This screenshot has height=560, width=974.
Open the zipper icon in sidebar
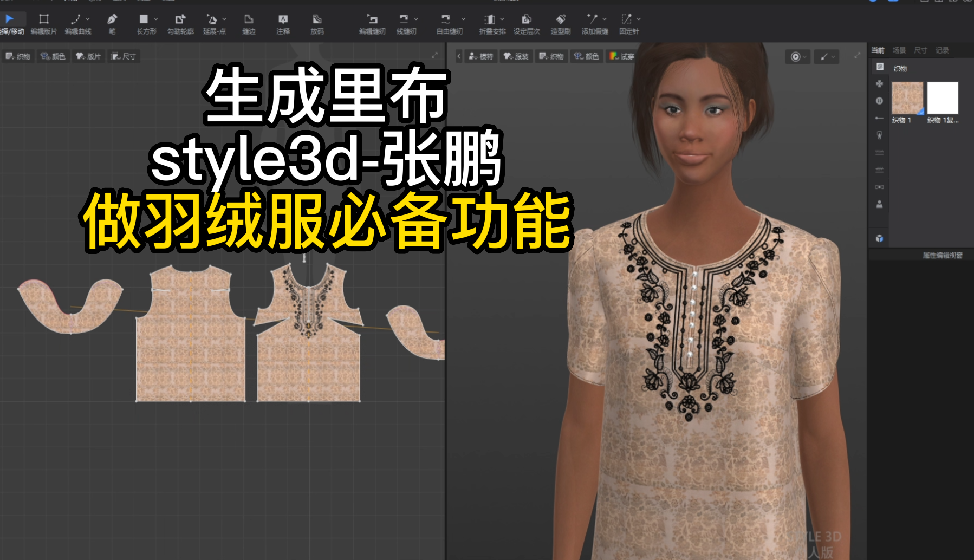(880, 135)
